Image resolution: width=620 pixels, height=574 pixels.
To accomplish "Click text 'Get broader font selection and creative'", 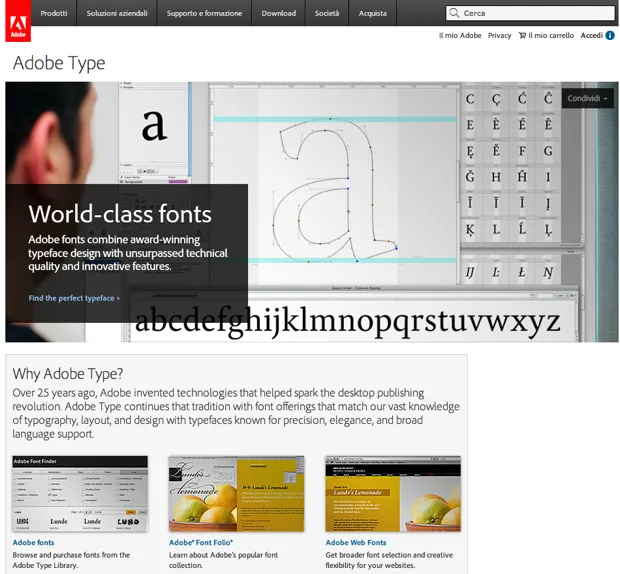I will 389,555.
